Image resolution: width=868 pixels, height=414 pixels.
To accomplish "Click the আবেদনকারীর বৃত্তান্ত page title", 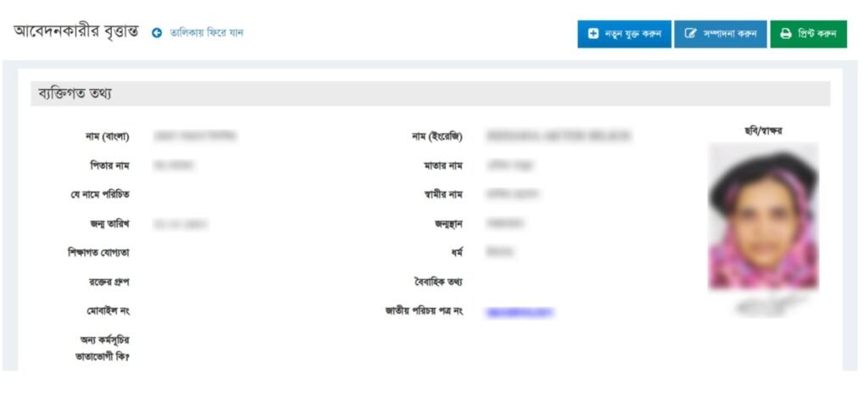I will click(75, 32).
